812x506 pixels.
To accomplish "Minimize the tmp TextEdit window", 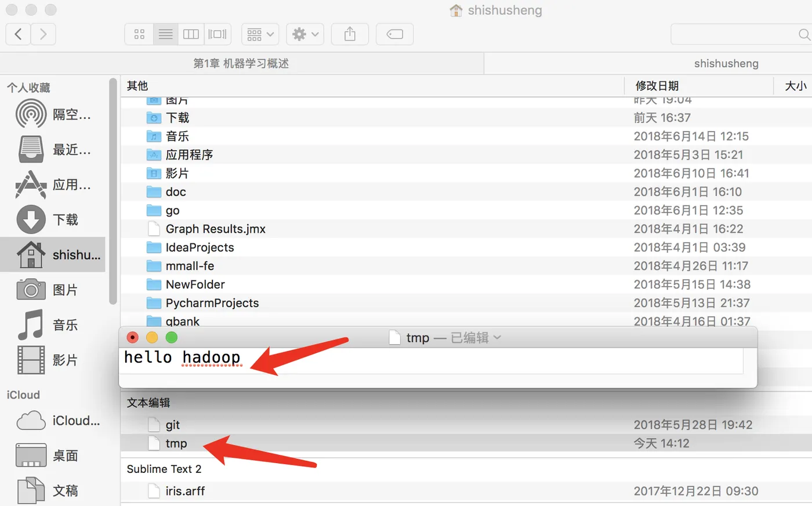I will pos(152,337).
